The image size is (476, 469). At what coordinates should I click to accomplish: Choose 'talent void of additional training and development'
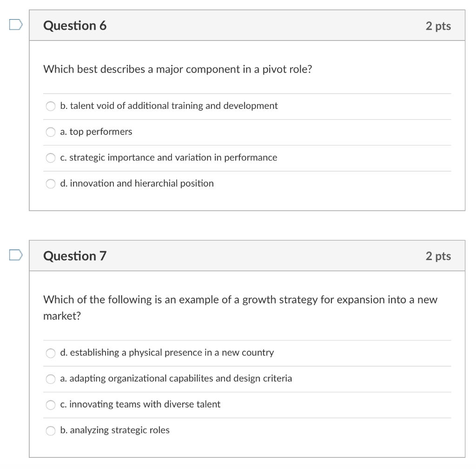50,106
